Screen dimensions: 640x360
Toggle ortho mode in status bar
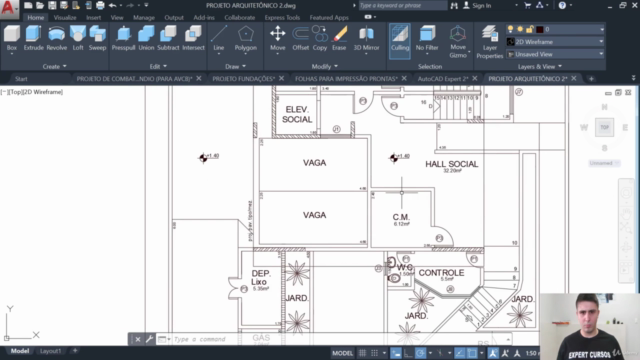coord(408,353)
